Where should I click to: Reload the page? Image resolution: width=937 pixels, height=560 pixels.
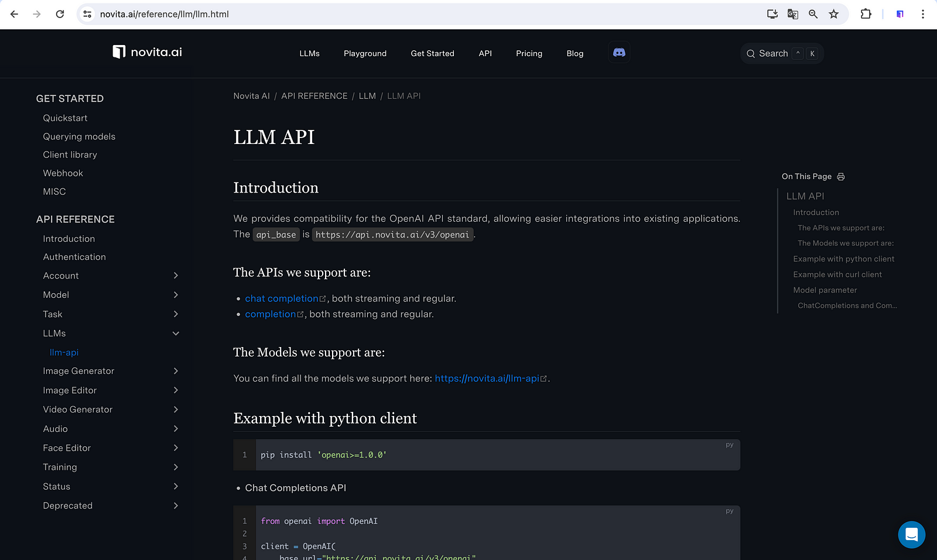pyautogui.click(x=60, y=14)
